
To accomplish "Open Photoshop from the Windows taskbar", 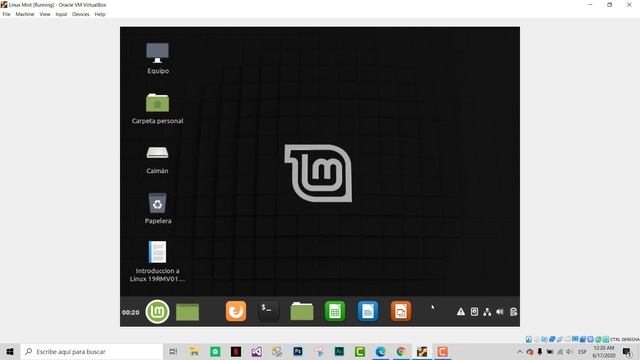I will tap(298, 351).
